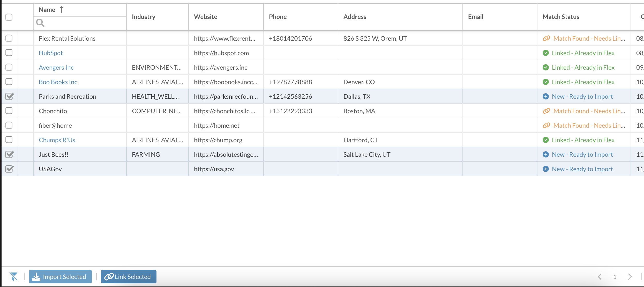Check the Flex Rental Solutions row checkbox
Screen dimensions: 644x287
(x=9, y=38)
